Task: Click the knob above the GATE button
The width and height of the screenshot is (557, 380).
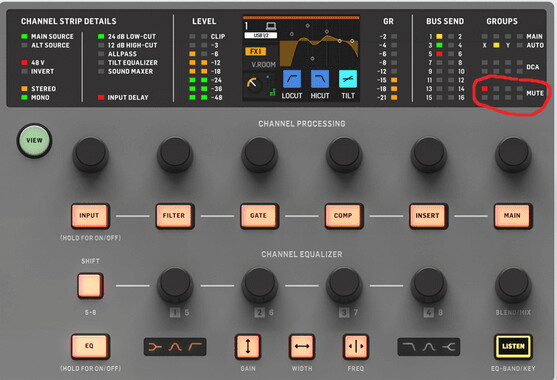Action: coord(259,154)
